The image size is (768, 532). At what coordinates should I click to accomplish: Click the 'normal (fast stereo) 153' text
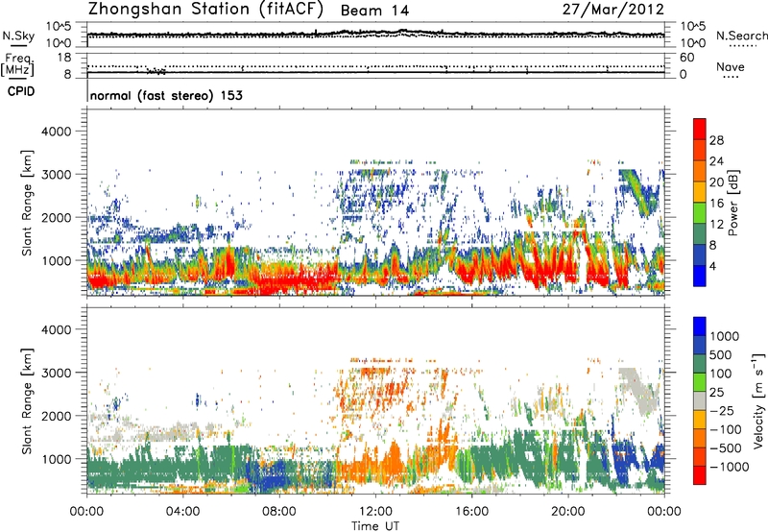[166, 95]
